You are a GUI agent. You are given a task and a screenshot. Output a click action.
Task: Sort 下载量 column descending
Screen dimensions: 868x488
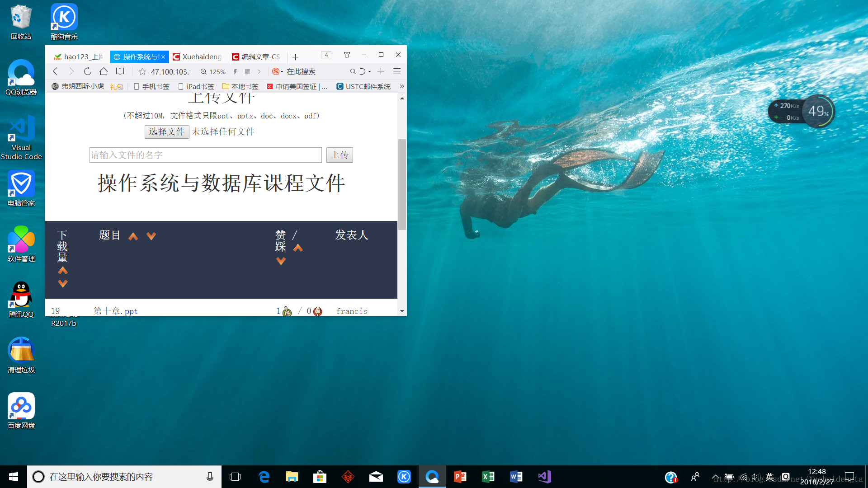pyautogui.click(x=63, y=283)
